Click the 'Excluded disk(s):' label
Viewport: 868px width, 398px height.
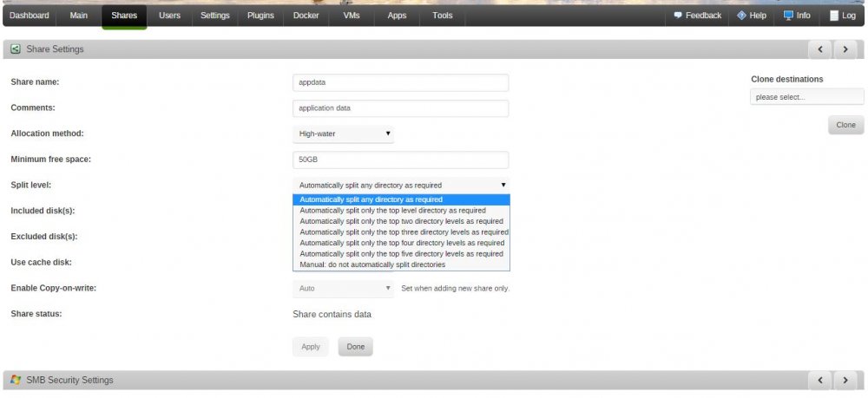click(x=43, y=237)
